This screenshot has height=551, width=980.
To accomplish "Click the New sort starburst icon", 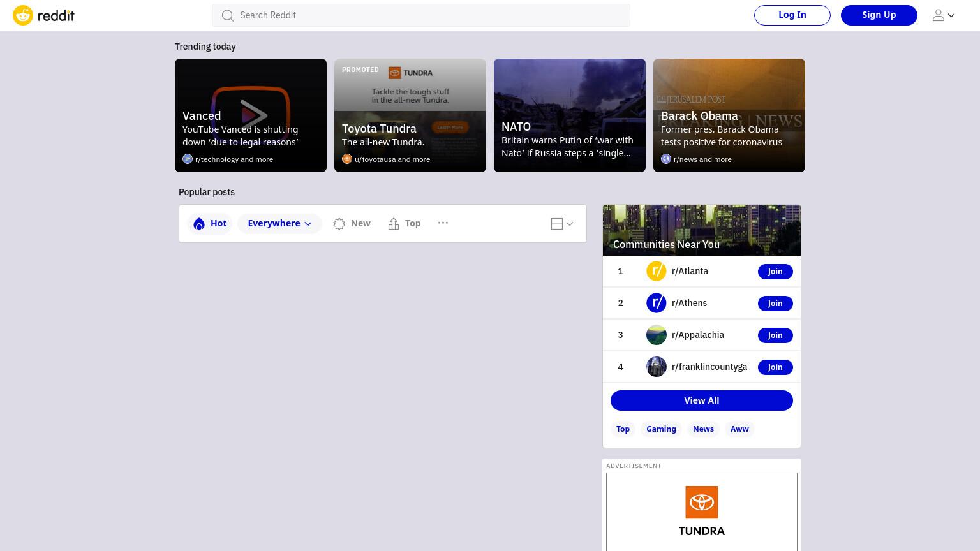I will click(x=339, y=223).
